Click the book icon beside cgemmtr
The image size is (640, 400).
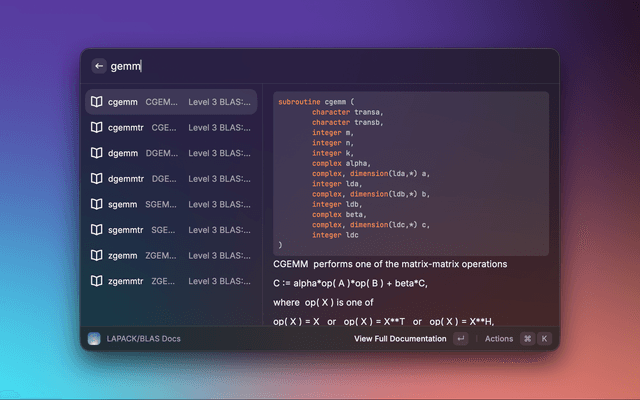click(96, 128)
